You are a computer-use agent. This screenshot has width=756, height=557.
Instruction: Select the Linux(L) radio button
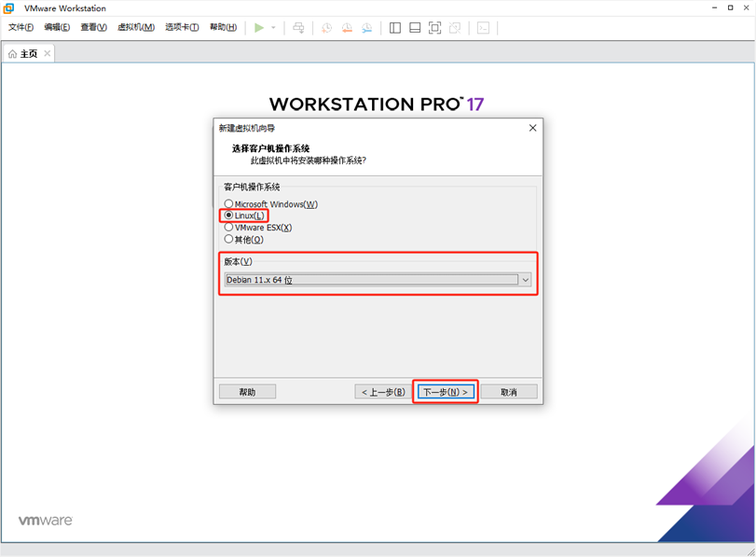pos(228,216)
